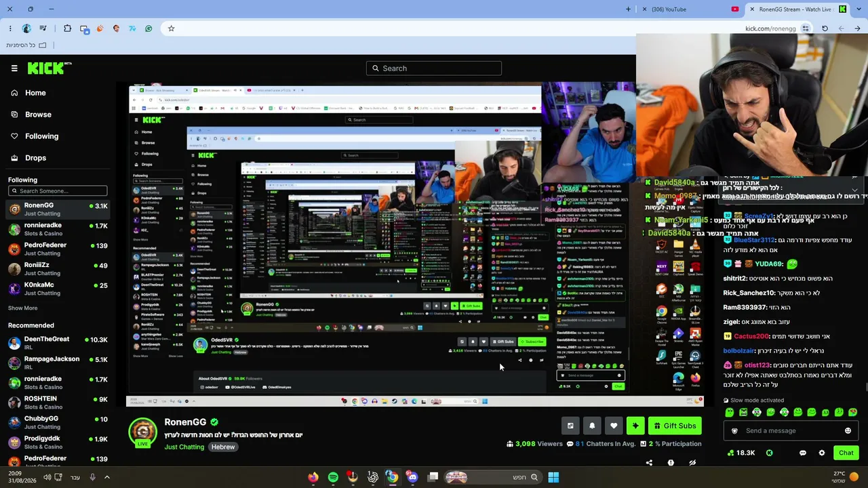Expand Following list with Show More
The height and width of the screenshot is (488, 868).
point(22,308)
